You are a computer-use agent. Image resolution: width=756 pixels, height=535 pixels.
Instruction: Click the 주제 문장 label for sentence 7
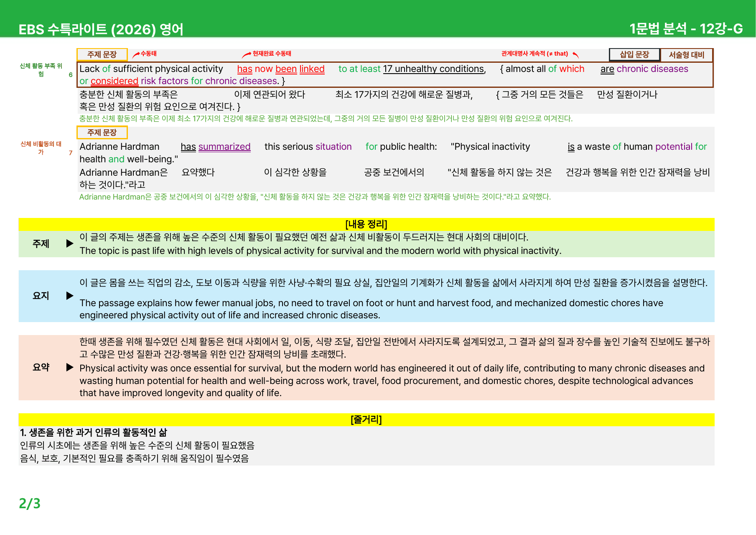pos(102,132)
